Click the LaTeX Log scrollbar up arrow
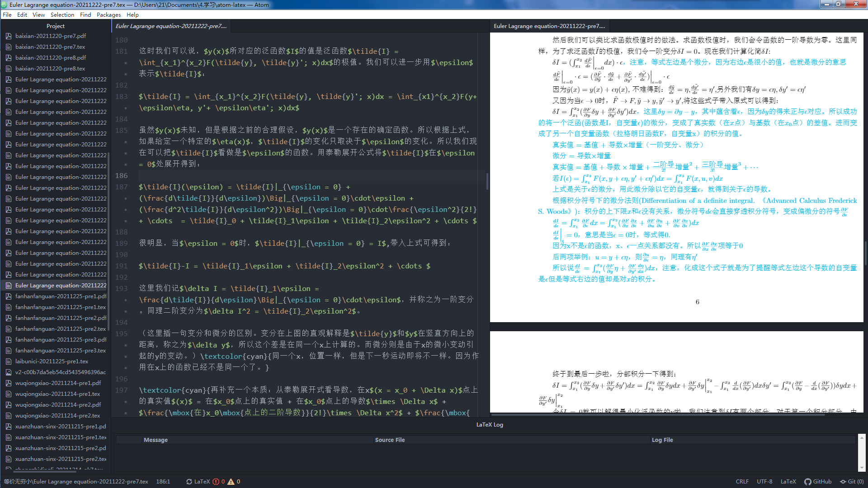The height and width of the screenshot is (488, 868). click(x=862, y=437)
